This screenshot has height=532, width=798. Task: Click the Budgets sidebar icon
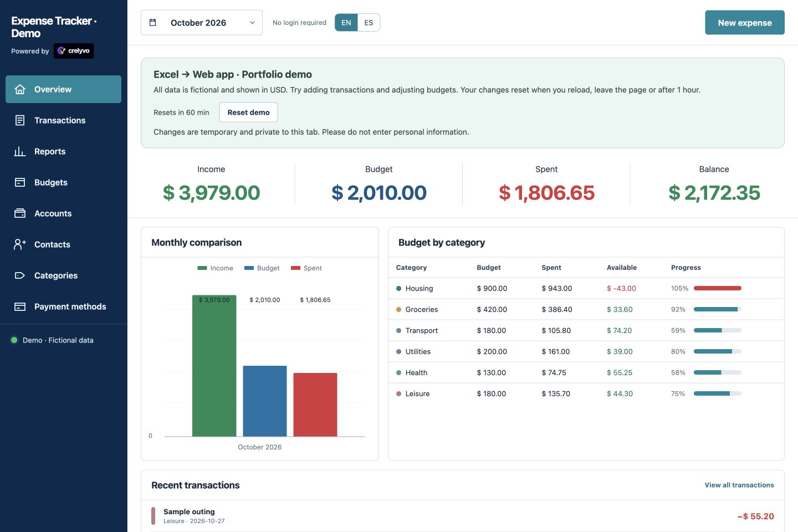20,182
